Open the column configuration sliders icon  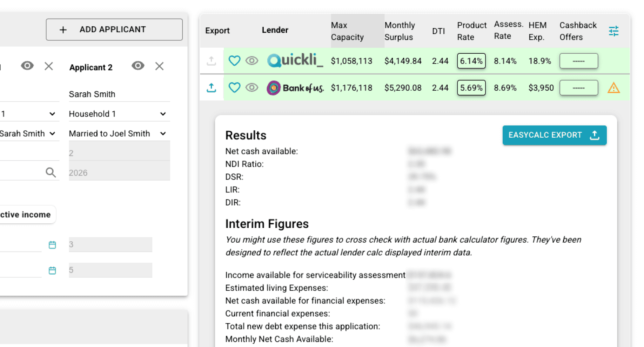(x=613, y=31)
